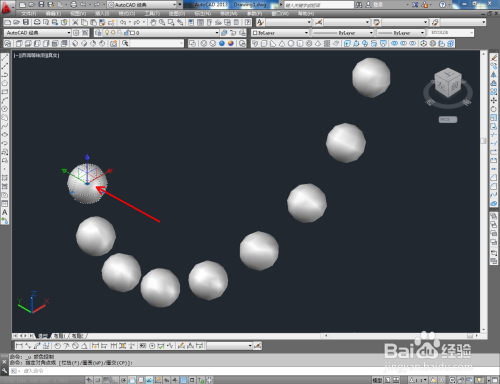
Task: Click the ViewCube in the drawing area
Action: [448, 83]
